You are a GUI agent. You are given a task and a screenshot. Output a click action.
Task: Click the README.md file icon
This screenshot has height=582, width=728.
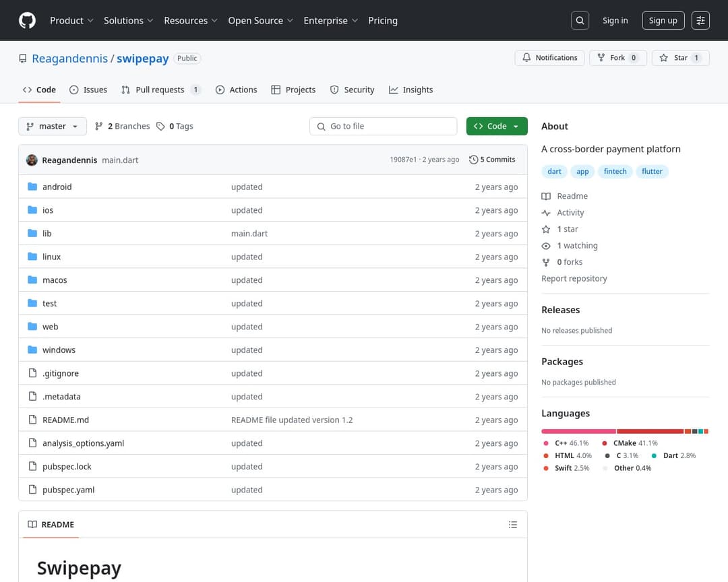(32, 420)
